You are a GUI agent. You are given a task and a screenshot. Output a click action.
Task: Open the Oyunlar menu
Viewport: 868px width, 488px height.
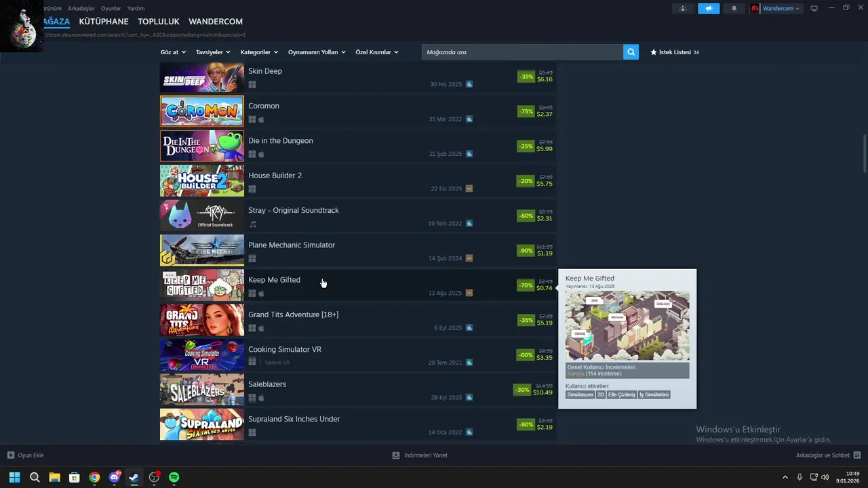tap(111, 8)
